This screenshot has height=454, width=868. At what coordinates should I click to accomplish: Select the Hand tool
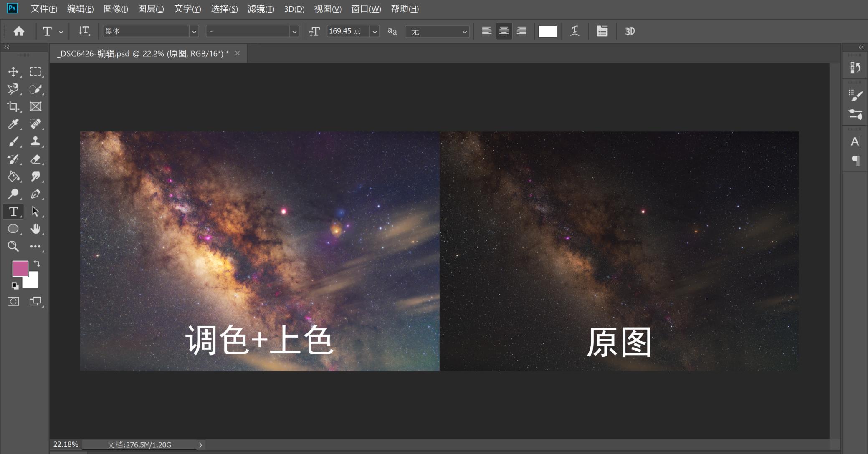pos(36,228)
